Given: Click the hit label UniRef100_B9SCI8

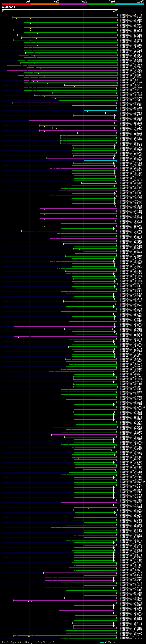Looking at the screenshot, I should click(x=131, y=42).
